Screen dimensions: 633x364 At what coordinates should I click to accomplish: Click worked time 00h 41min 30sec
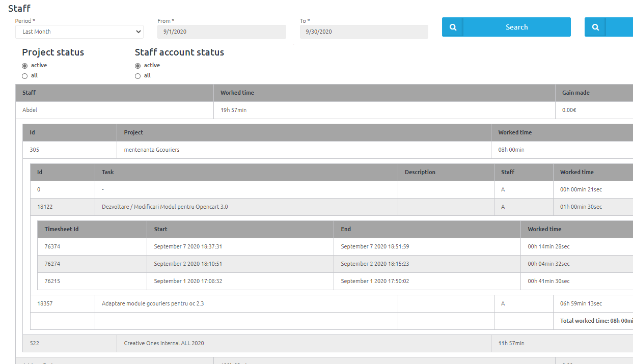(548, 281)
